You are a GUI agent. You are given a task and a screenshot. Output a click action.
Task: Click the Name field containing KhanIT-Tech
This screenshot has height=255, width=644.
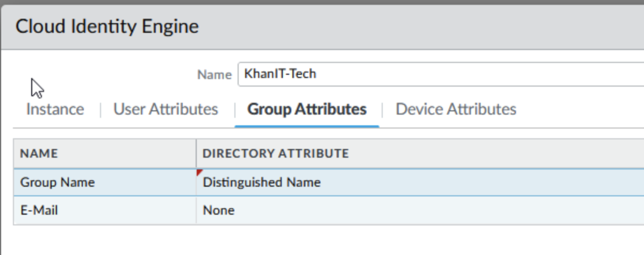click(441, 74)
